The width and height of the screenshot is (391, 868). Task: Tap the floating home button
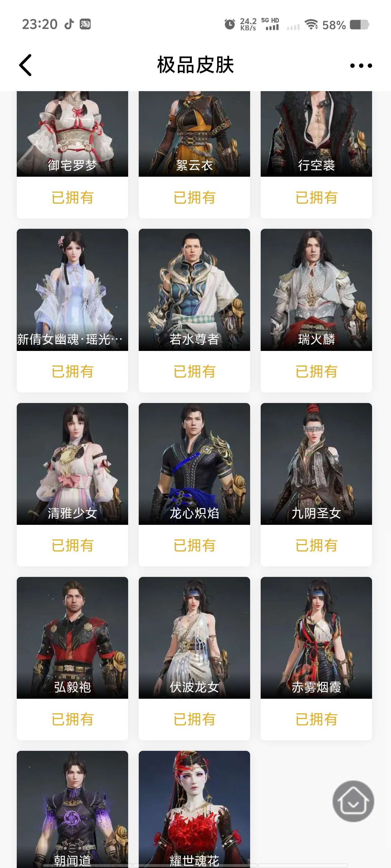[x=353, y=801]
